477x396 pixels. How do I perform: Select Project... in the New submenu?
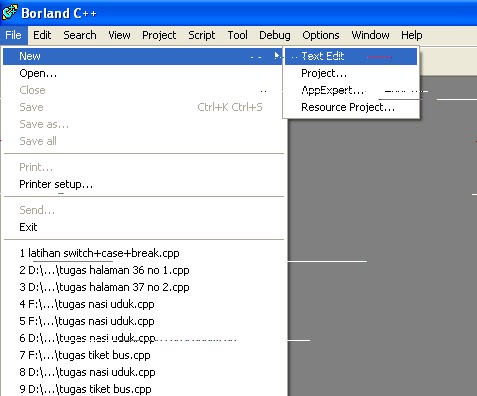tap(351, 73)
